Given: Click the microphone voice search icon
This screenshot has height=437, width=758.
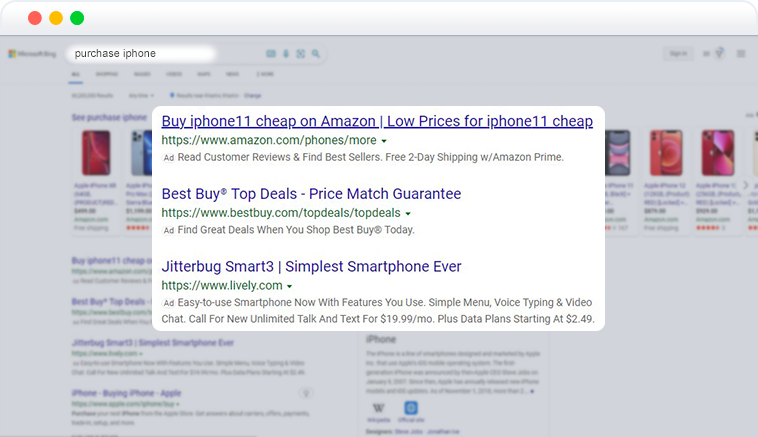Looking at the screenshot, I should coord(286,54).
